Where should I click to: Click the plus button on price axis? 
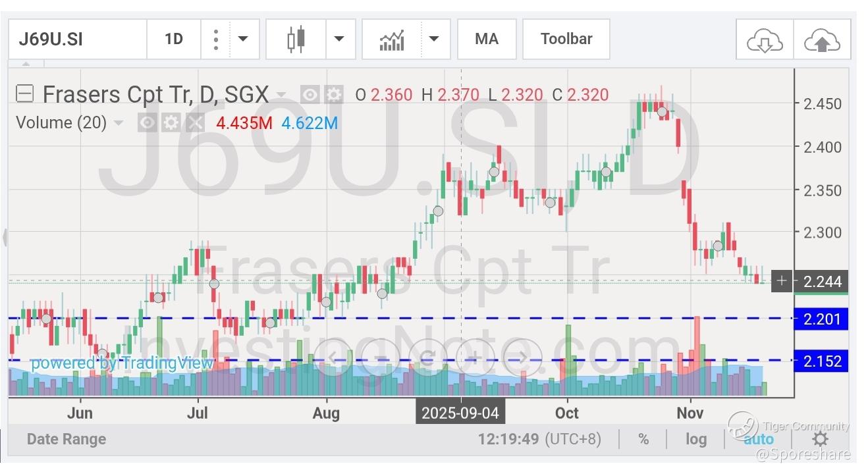pyautogui.click(x=781, y=281)
